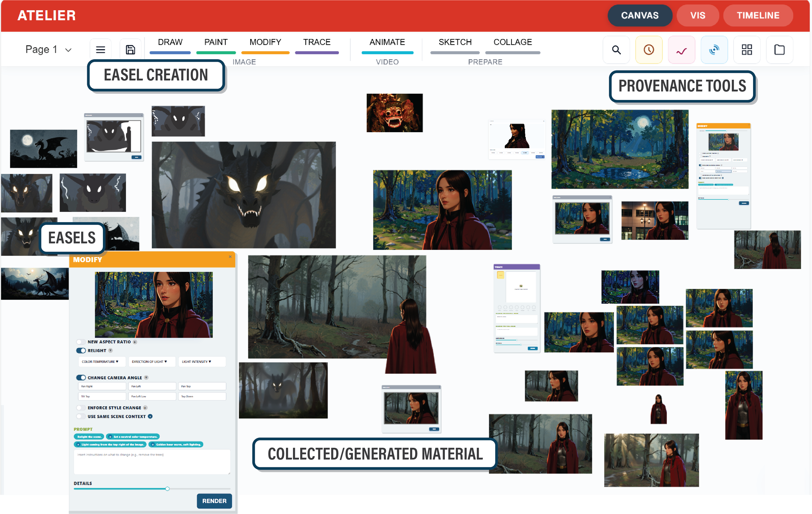Select the Animate tool tab
This screenshot has width=812, height=514.
click(x=387, y=42)
